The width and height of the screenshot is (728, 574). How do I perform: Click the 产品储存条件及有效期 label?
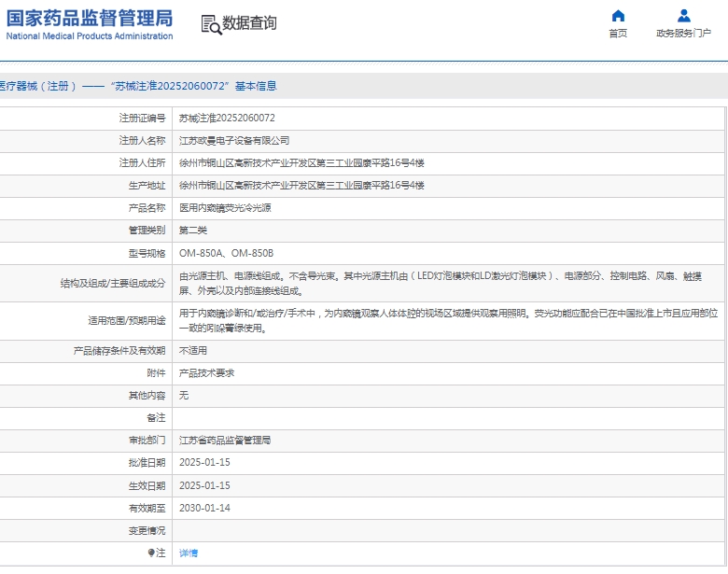point(119,351)
